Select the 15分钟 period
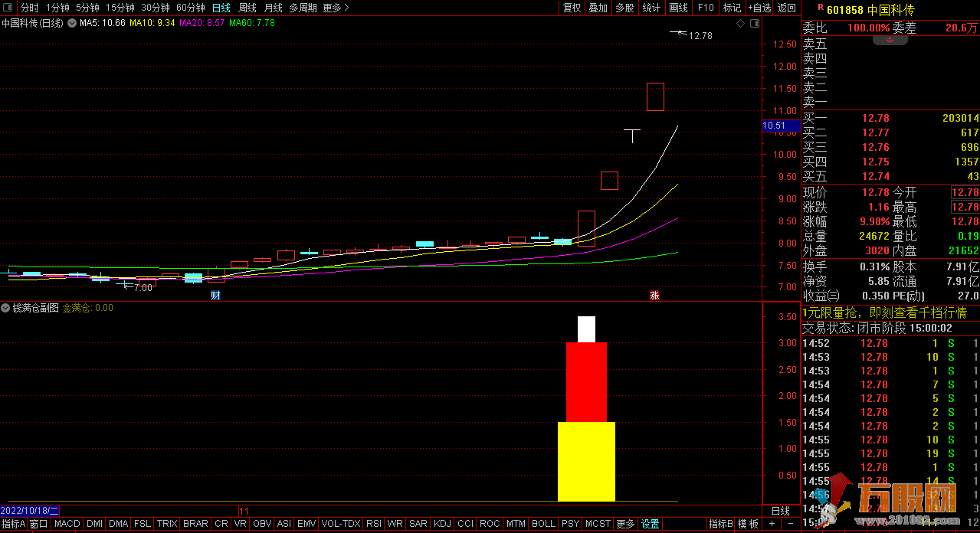Screen dimensions: 980x533 [x=120, y=8]
